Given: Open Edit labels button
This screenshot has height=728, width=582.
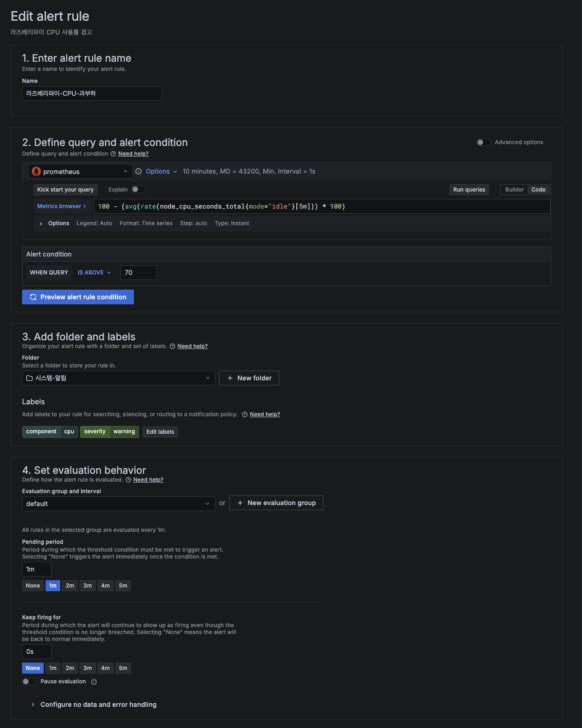Looking at the screenshot, I should tap(160, 432).
